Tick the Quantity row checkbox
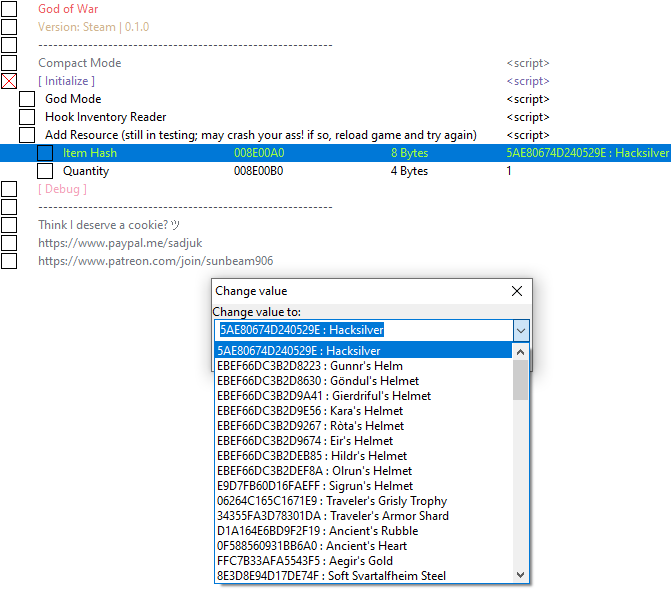This screenshot has width=671, height=593. pos(45,171)
